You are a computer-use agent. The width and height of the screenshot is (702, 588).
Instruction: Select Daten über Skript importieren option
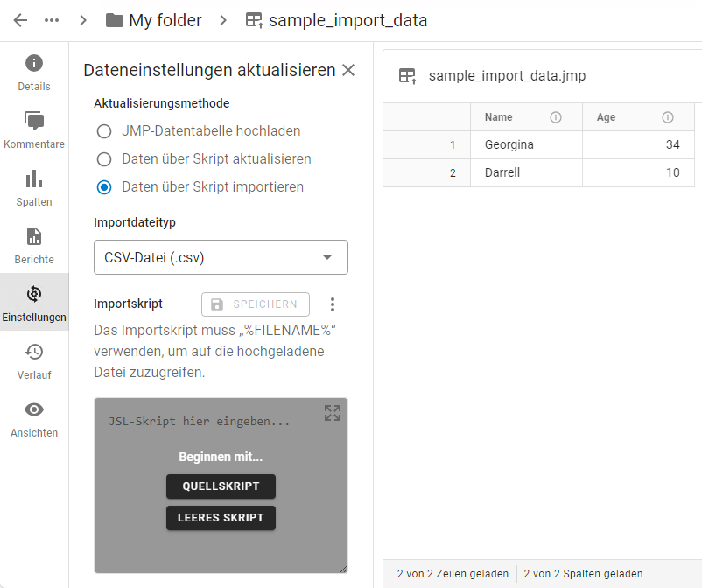coord(104,187)
